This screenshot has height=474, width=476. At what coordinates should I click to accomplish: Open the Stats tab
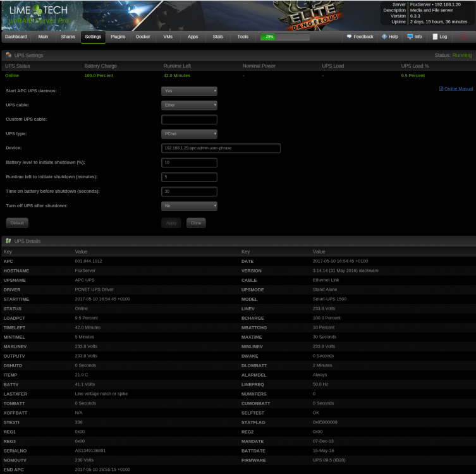[x=217, y=37]
